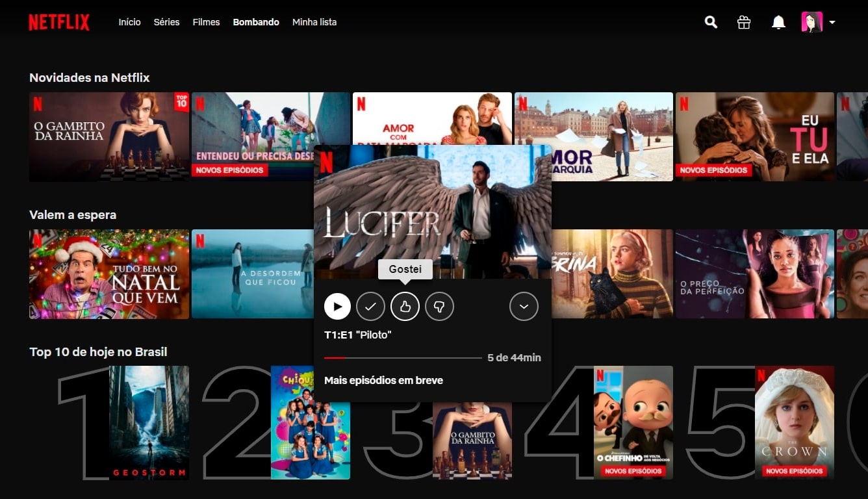Expand more info chevron on Lucifer card
868x499 pixels.
(x=524, y=307)
